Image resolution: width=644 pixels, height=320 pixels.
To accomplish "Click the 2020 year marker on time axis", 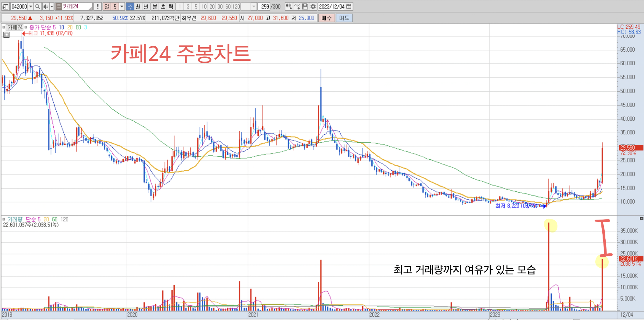I will click(x=132, y=315).
